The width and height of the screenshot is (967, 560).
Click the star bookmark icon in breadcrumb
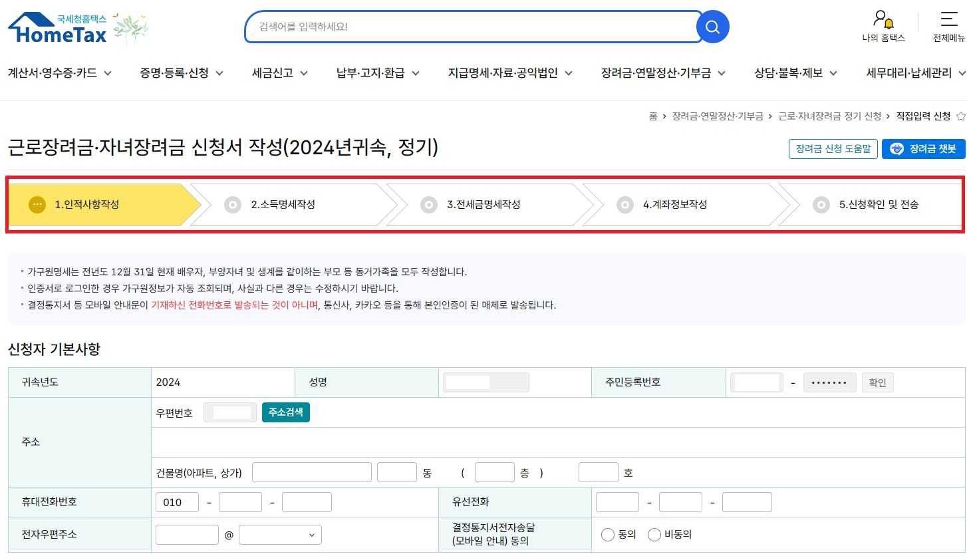960,115
